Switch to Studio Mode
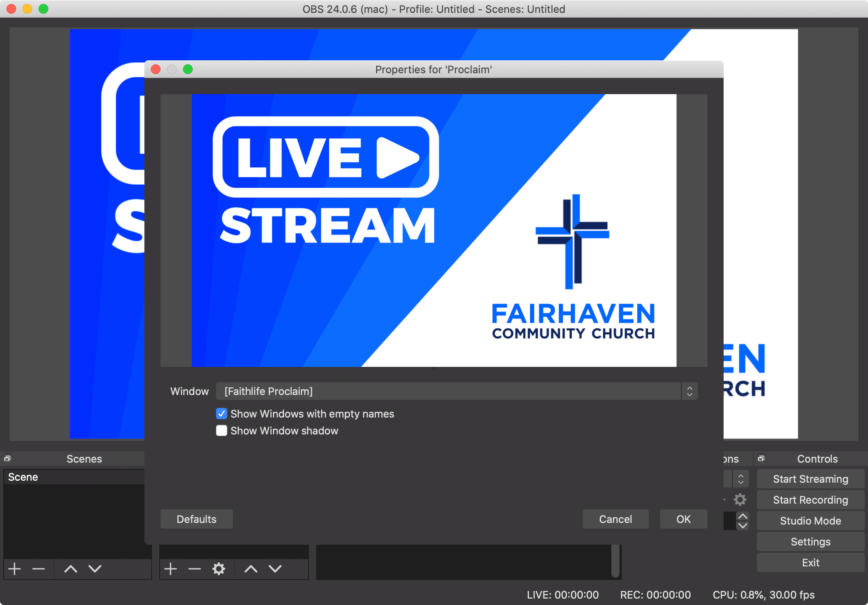This screenshot has width=868, height=605. pyautogui.click(x=810, y=521)
